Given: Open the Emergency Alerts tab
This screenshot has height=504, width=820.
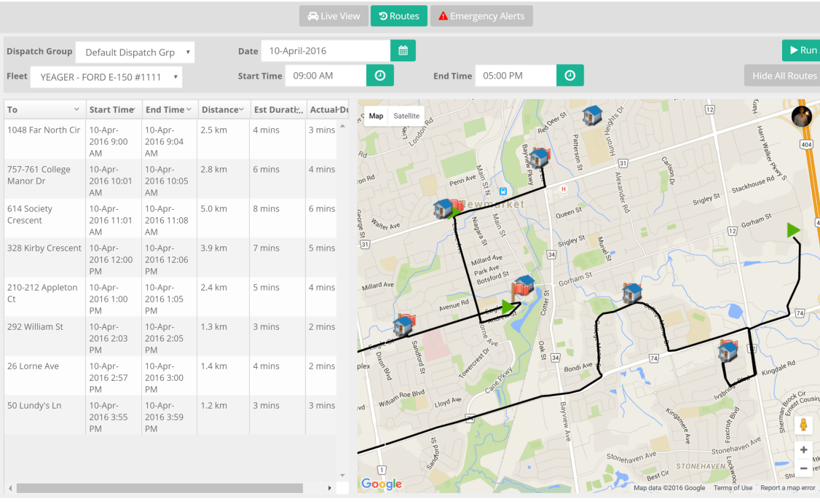Looking at the screenshot, I should coord(481,15).
